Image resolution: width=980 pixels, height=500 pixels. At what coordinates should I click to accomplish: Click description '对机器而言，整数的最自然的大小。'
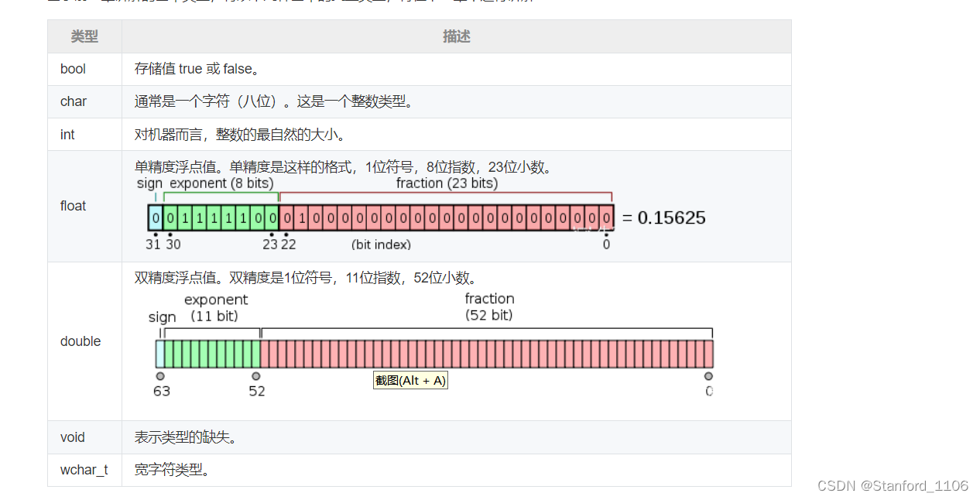[240, 135]
